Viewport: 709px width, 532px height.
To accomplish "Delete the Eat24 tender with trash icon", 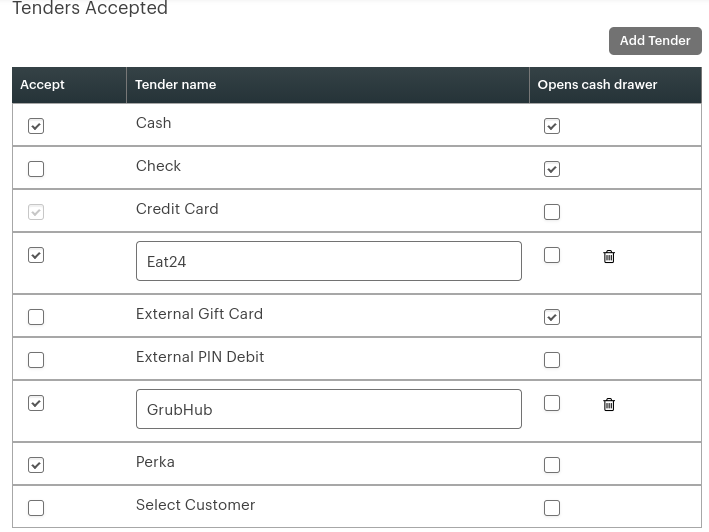I will [609, 256].
